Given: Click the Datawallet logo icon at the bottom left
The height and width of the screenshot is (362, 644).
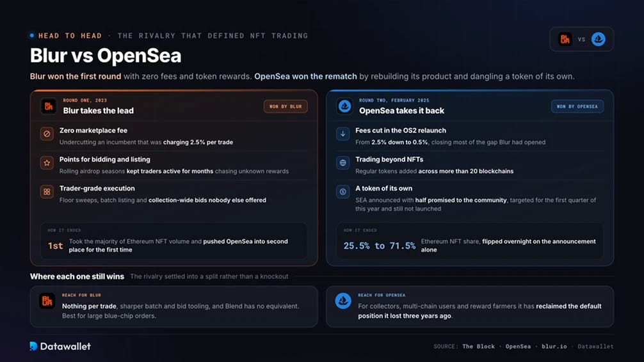Looking at the screenshot, I should pyautogui.click(x=34, y=346).
